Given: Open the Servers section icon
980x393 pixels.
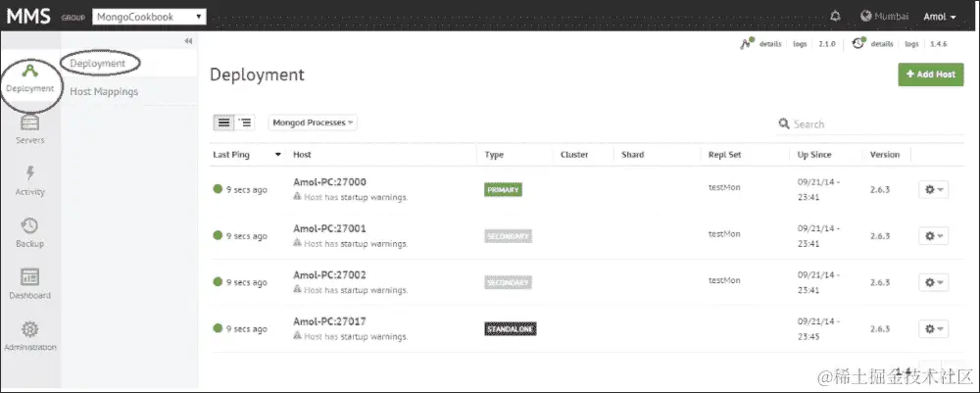Looking at the screenshot, I should click(x=29, y=123).
